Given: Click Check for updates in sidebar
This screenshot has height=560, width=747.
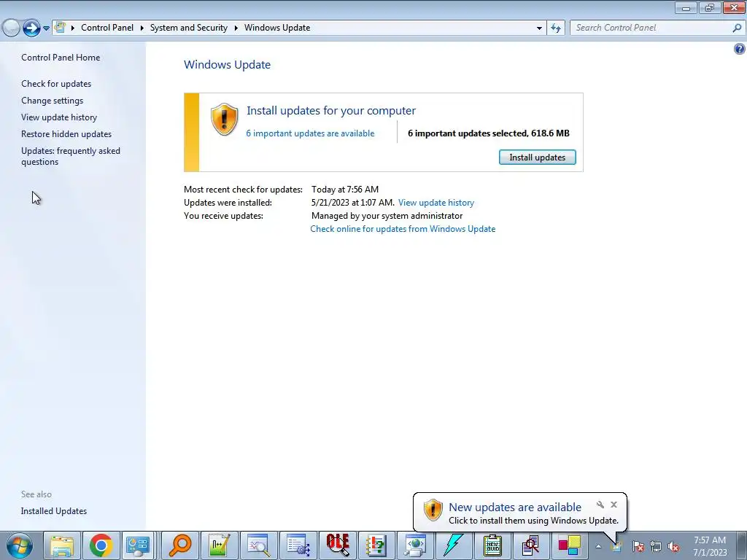Looking at the screenshot, I should point(56,84).
